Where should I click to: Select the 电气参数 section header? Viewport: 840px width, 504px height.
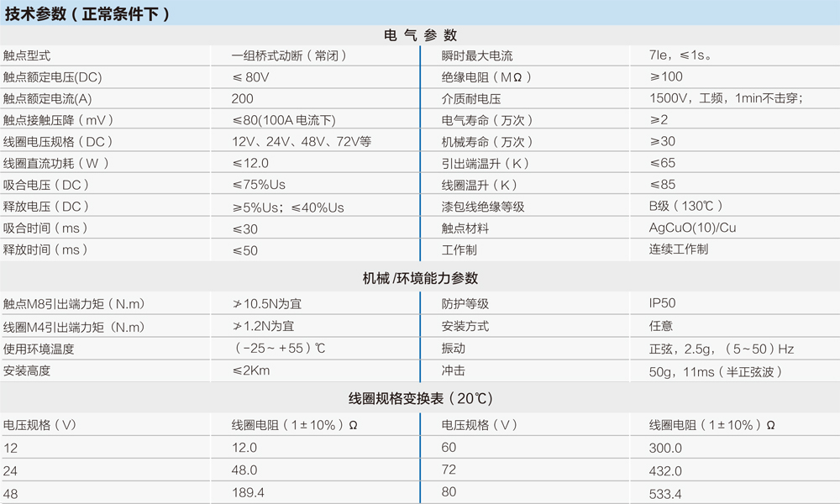point(420,35)
